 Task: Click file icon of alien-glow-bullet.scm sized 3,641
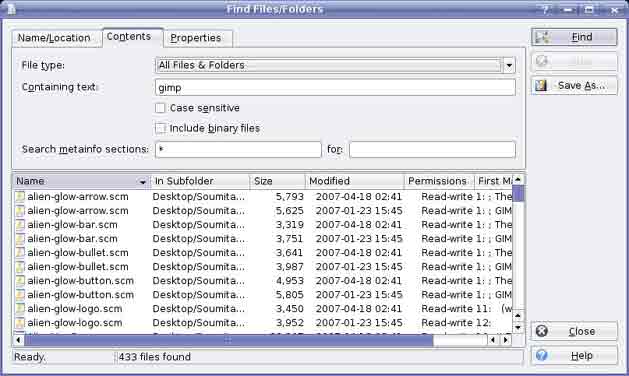click(x=20, y=253)
